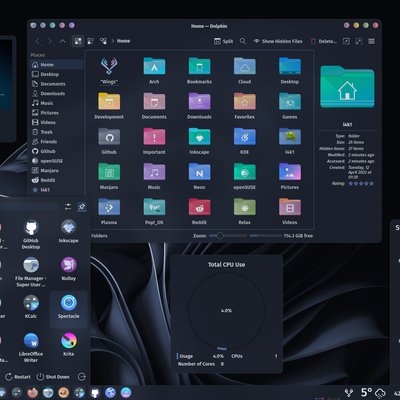The image size is (400, 400).
Task: Launch Inkscape from the application launcher
Action: point(69,231)
